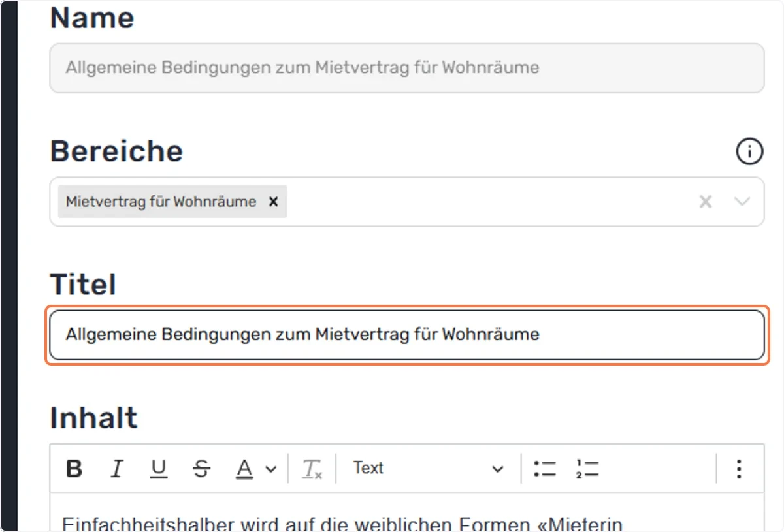
Task: Click the font color A icon
Action: pyautogui.click(x=244, y=469)
